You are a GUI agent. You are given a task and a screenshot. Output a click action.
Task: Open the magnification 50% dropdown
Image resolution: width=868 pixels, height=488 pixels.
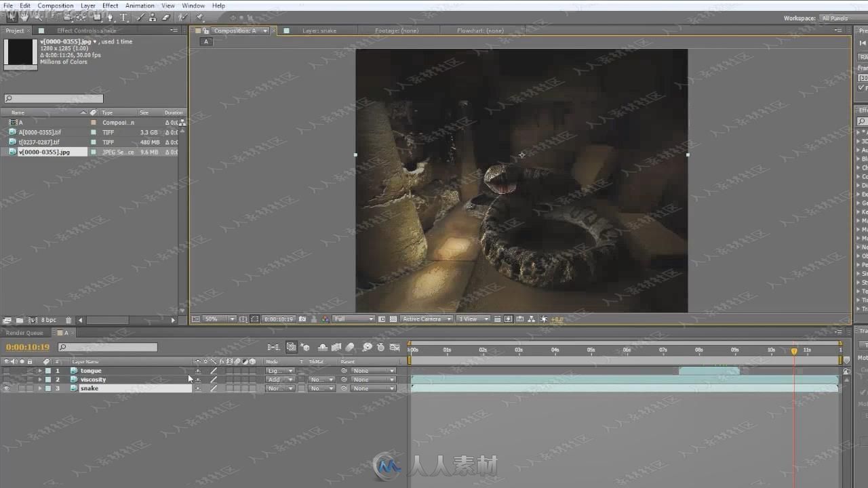click(x=218, y=319)
